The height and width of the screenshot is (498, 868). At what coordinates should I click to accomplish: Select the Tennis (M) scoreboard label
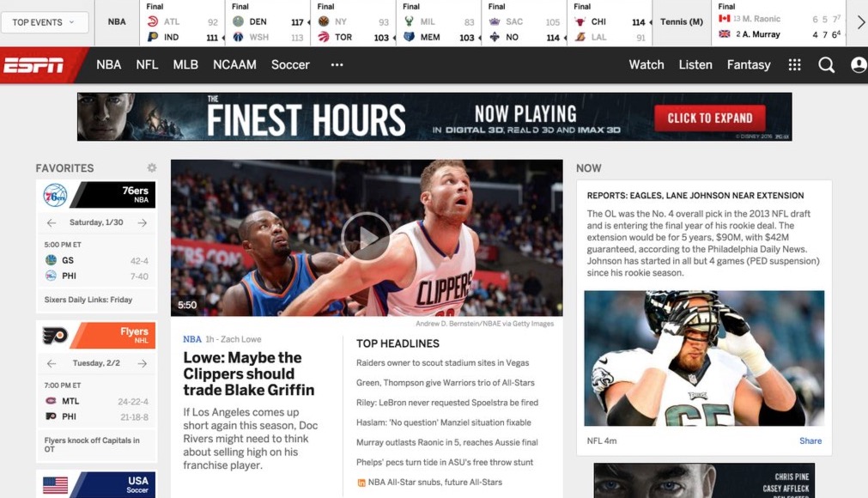tap(682, 22)
